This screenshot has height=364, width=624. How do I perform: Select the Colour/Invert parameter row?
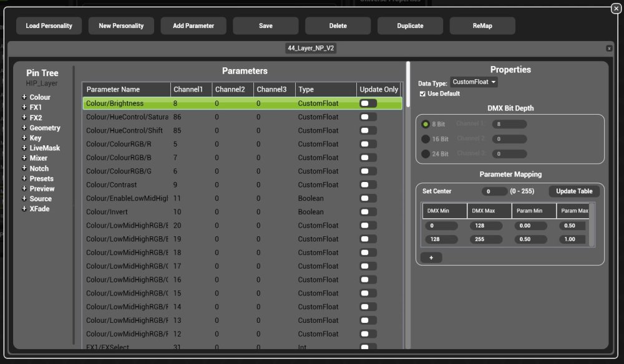[x=242, y=212]
